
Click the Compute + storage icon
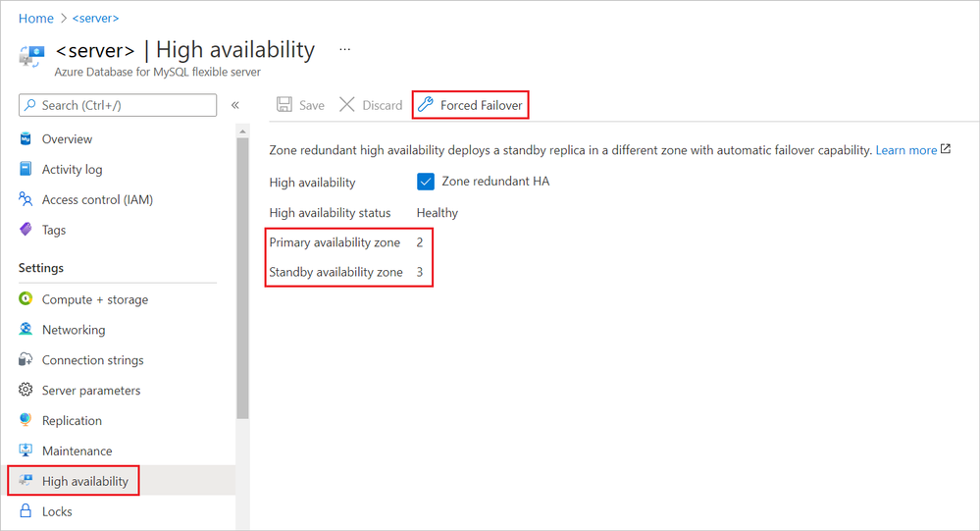[x=26, y=300]
